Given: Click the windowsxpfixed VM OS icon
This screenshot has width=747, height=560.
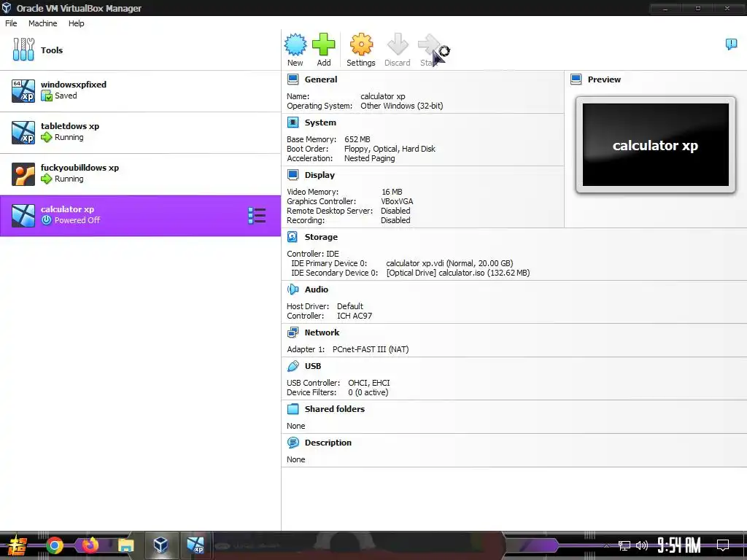Looking at the screenshot, I should tap(23, 91).
